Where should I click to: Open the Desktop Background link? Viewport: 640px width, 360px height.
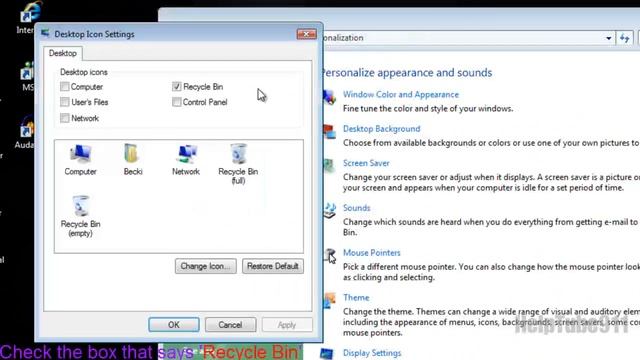click(x=381, y=129)
